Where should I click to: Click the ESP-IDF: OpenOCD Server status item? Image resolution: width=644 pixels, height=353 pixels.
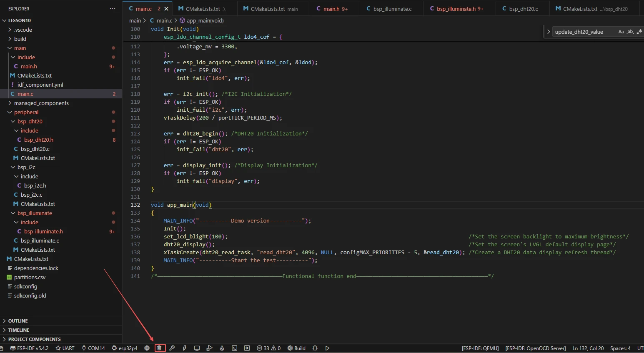(535, 348)
